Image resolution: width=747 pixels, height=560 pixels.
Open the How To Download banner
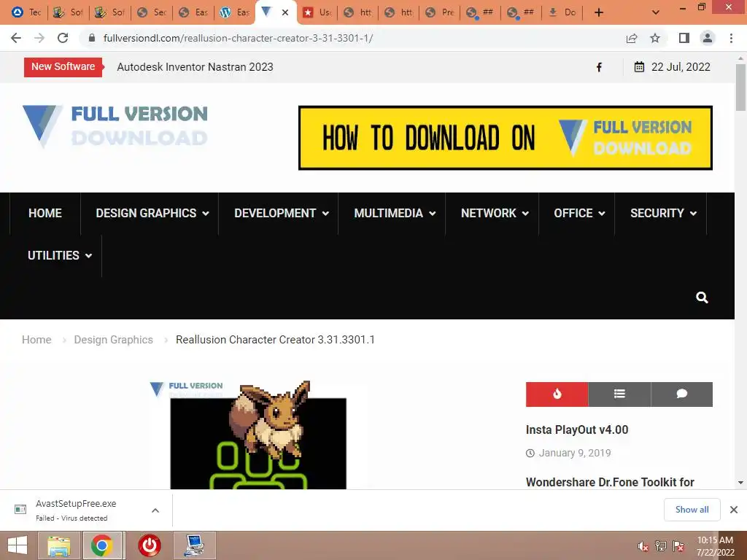tap(505, 138)
